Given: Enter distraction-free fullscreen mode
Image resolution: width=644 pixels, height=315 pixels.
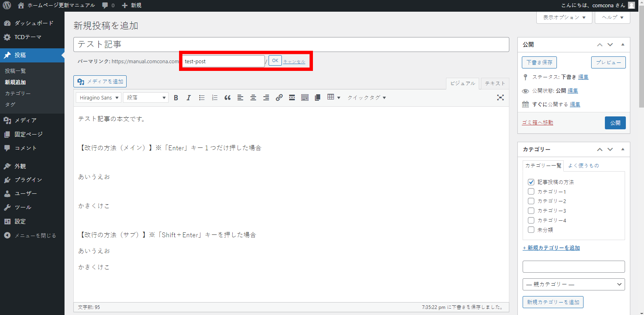Looking at the screenshot, I should pyautogui.click(x=500, y=97).
